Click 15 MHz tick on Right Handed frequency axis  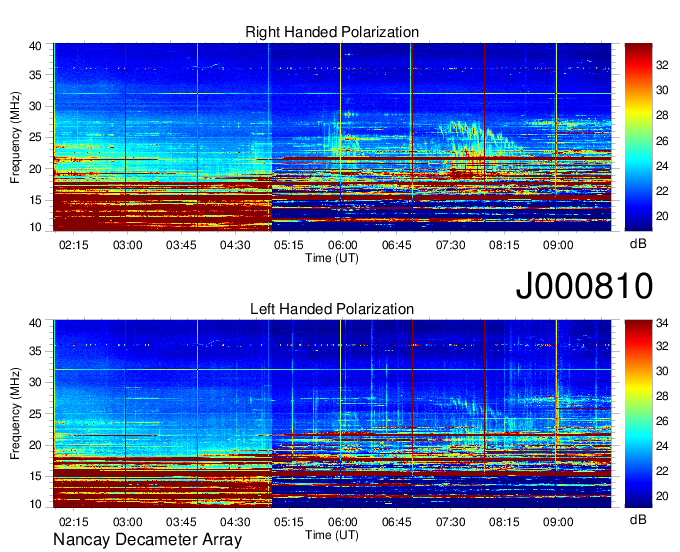[36, 200]
